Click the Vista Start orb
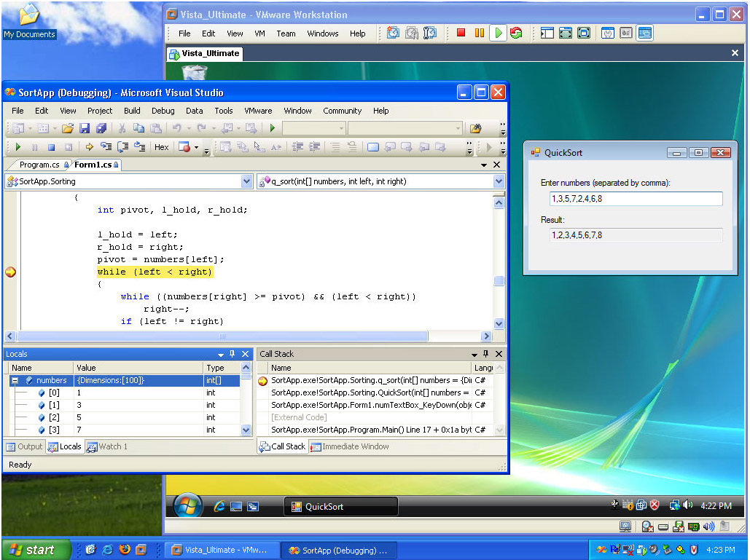This screenshot has height=560, width=750. 188,506
